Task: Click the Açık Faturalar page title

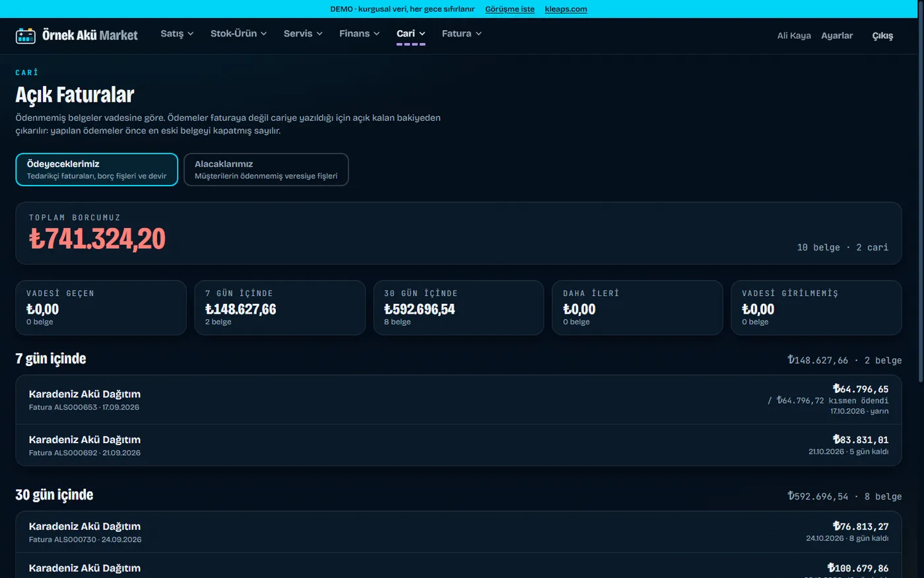Action: (75, 95)
